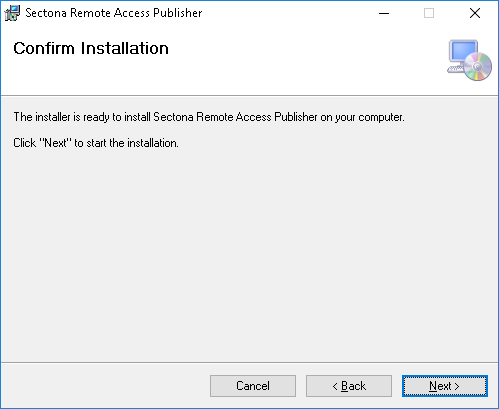The height and width of the screenshot is (409, 499).
Task: Click the Confirm Installation heading
Action: click(91, 48)
